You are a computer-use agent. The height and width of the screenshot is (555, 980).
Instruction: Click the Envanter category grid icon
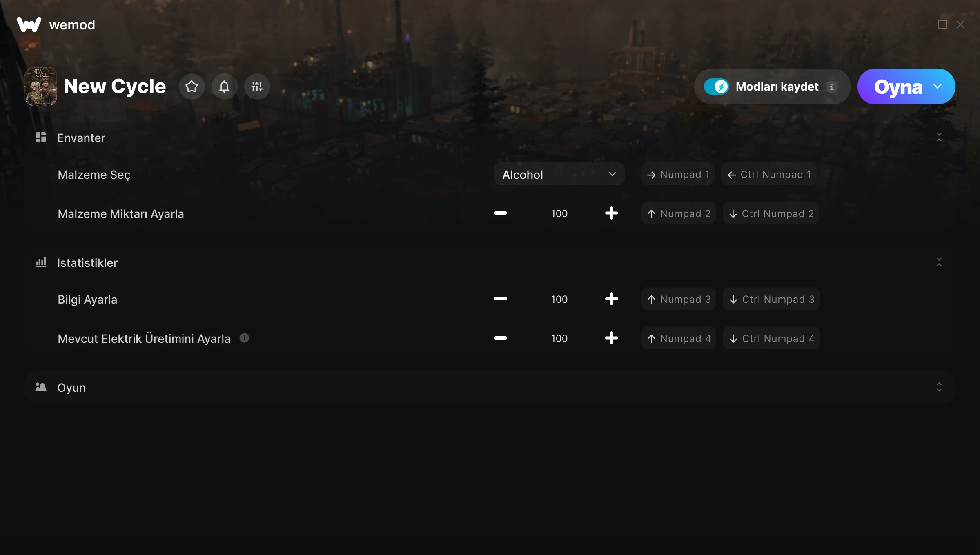(x=41, y=137)
